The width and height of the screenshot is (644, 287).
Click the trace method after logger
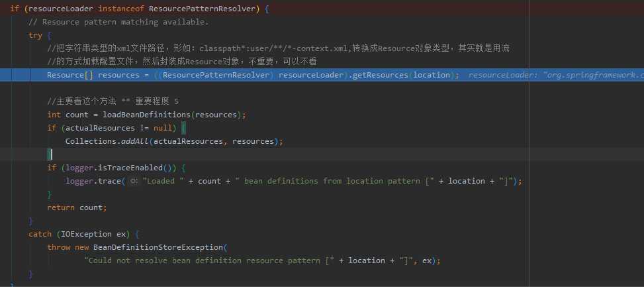109,181
